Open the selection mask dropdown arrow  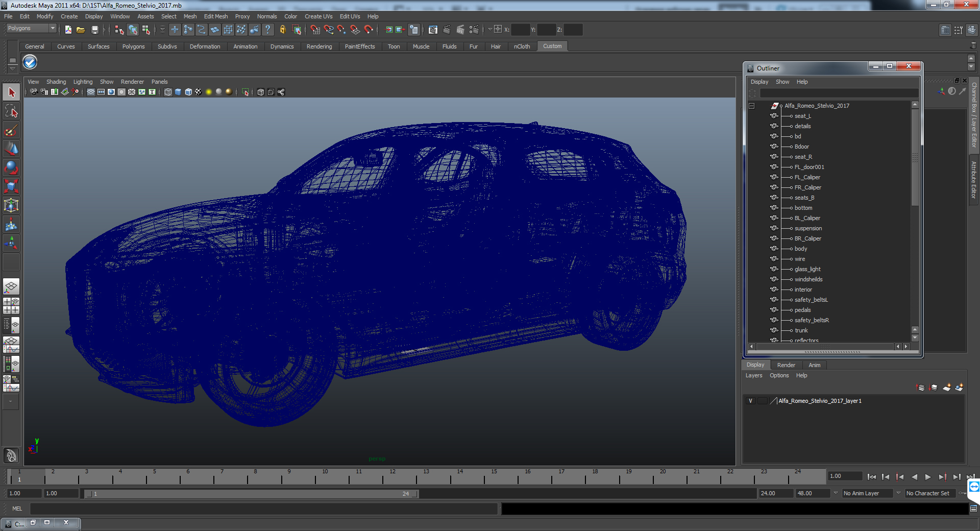click(162, 30)
